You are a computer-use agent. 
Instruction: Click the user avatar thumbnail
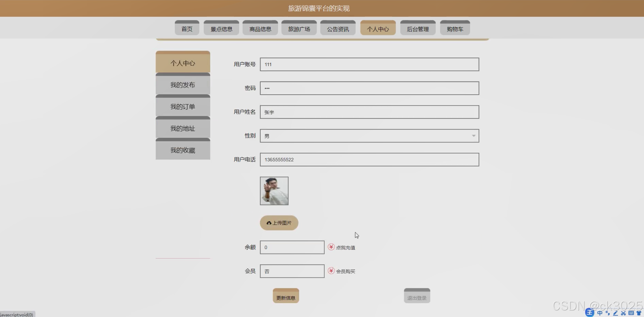pyautogui.click(x=274, y=191)
